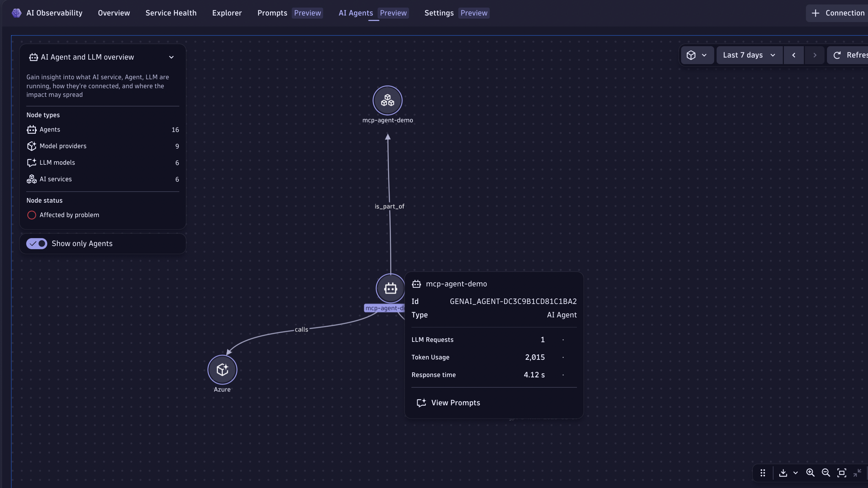Click the Agents count 16
Image resolution: width=868 pixels, height=488 pixels.
175,130
